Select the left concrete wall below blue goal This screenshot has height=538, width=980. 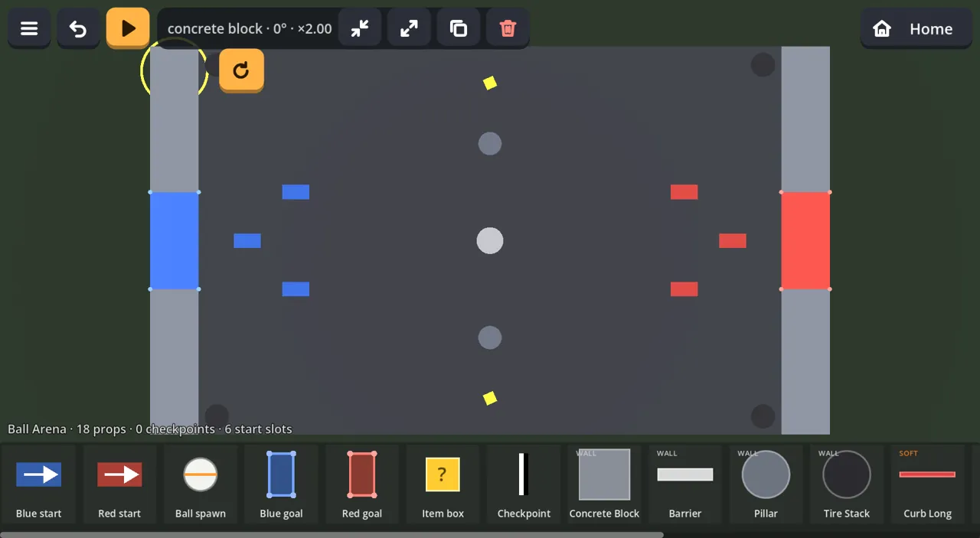[175, 361]
